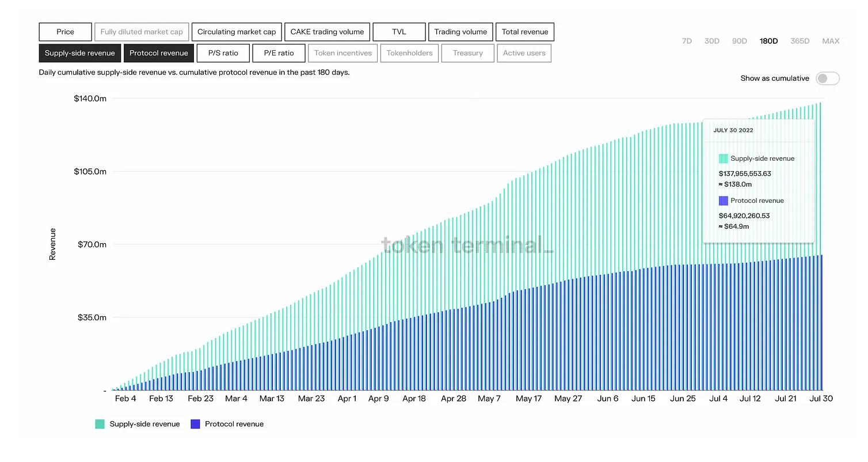Switch time range to 7D
Image resolution: width=868 pixels, height=462 pixels.
tap(687, 41)
